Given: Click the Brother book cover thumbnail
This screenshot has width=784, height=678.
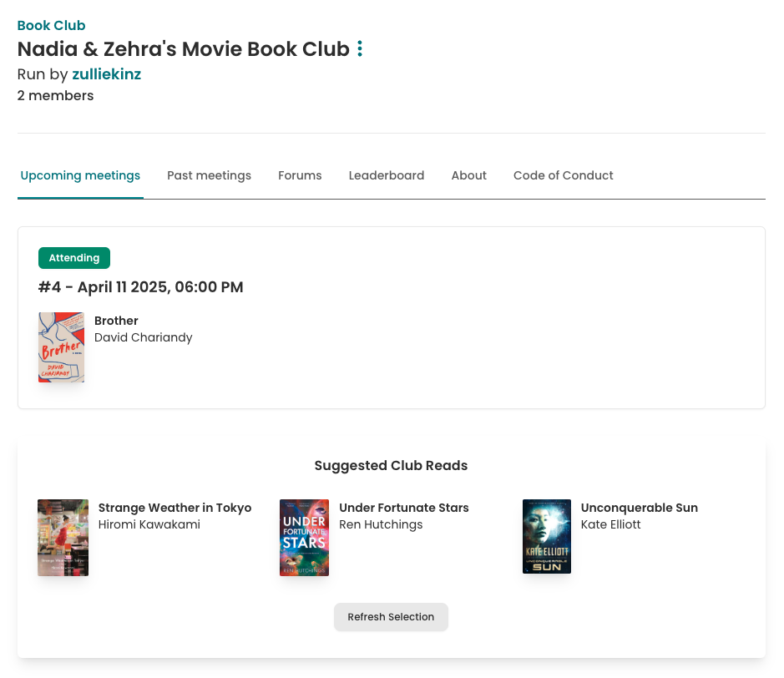Looking at the screenshot, I should pyautogui.click(x=61, y=347).
